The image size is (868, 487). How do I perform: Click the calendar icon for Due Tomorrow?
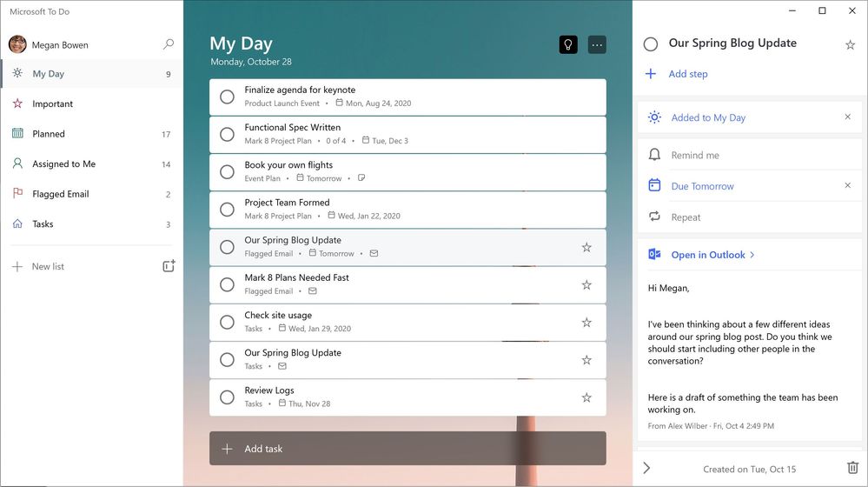(654, 185)
